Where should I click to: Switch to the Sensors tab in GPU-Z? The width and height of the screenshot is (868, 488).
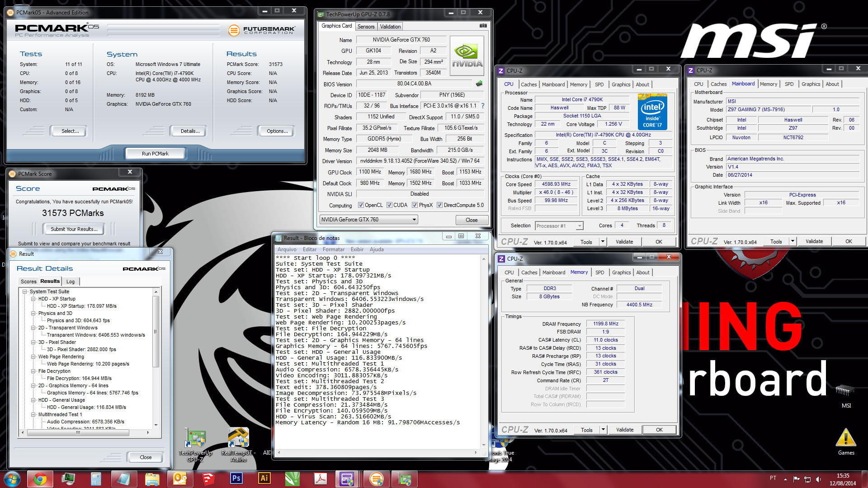[366, 27]
